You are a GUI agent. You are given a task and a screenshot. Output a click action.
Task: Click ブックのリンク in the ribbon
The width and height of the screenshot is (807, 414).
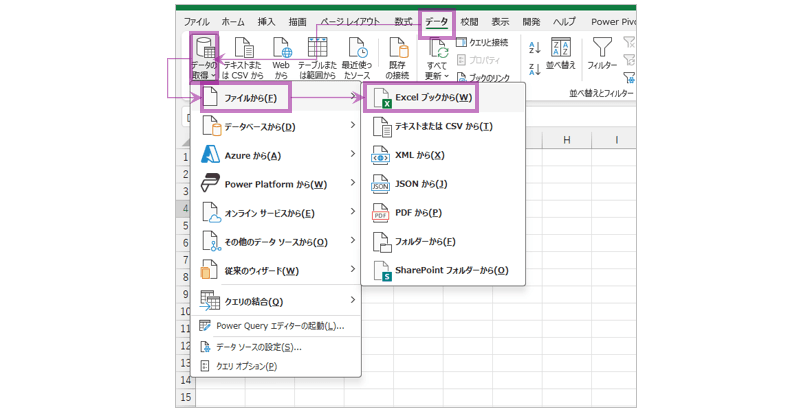[483, 78]
